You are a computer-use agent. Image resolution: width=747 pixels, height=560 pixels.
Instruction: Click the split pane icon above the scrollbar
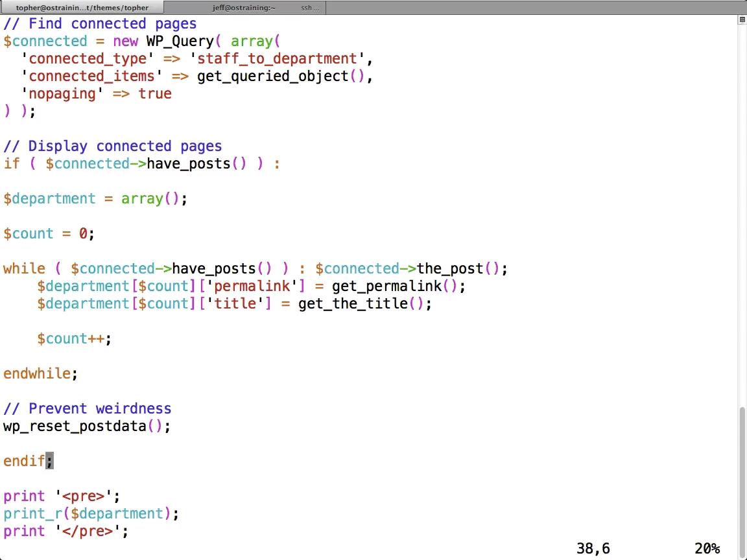742,19
